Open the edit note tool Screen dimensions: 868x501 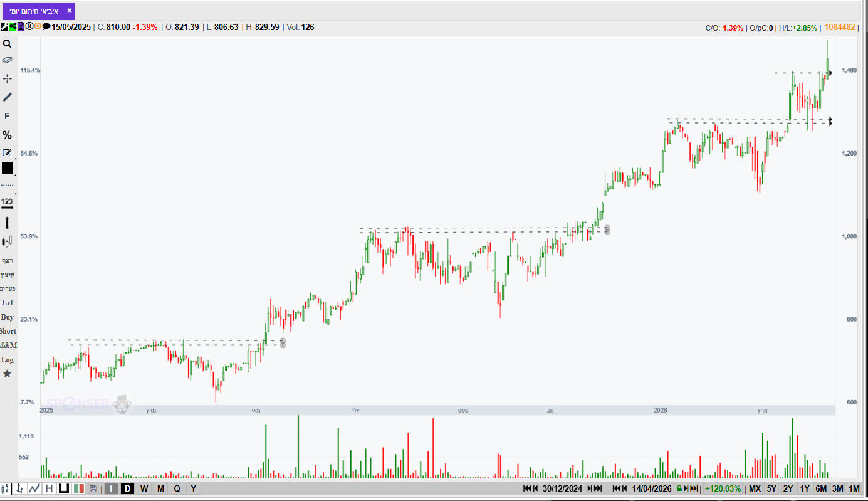point(8,152)
